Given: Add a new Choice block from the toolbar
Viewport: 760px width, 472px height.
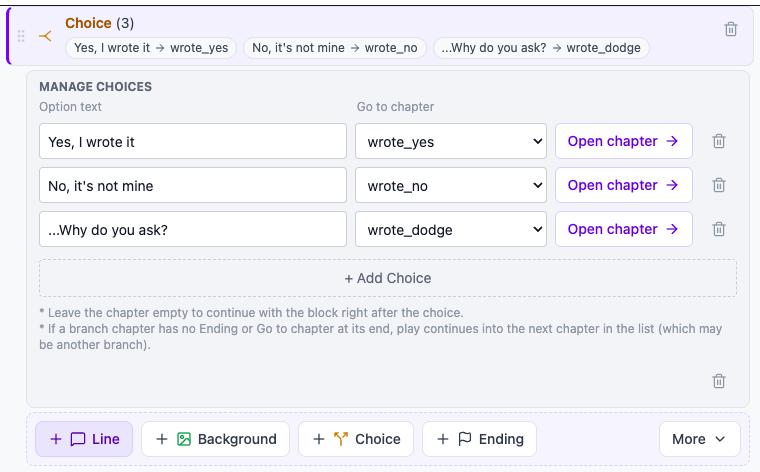Looking at the screenshot, I should pos(356,439).
